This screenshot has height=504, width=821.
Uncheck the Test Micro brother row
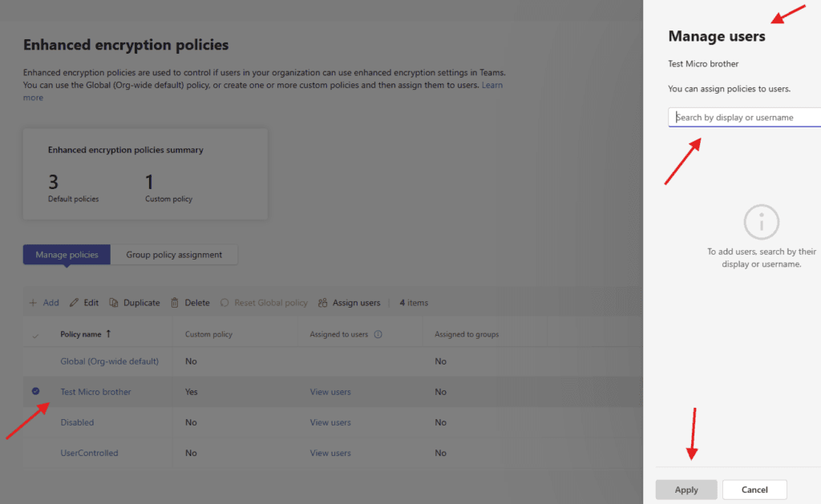35,392
